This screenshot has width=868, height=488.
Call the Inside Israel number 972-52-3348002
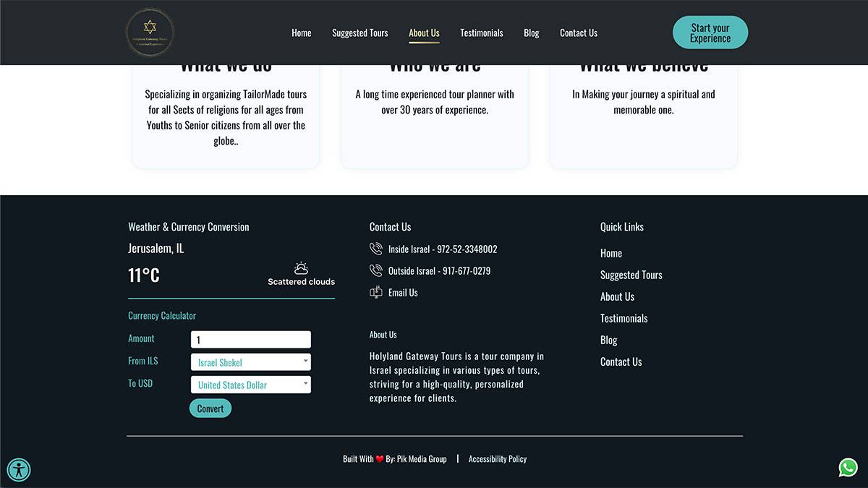point(467,249)
